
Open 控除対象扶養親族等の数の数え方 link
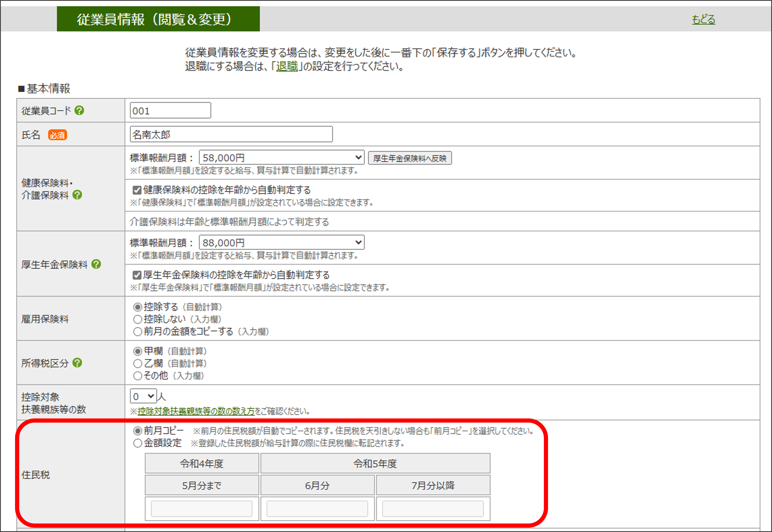point(196,411)
